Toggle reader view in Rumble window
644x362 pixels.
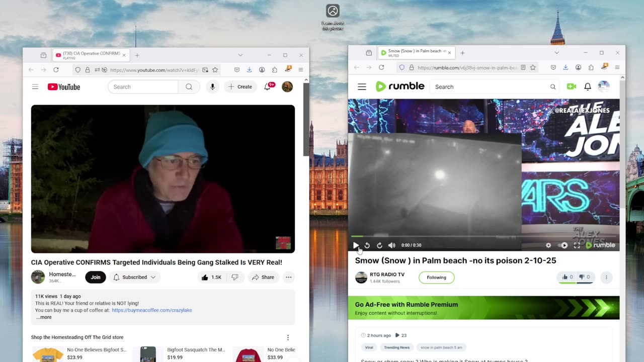coord(523,67)
